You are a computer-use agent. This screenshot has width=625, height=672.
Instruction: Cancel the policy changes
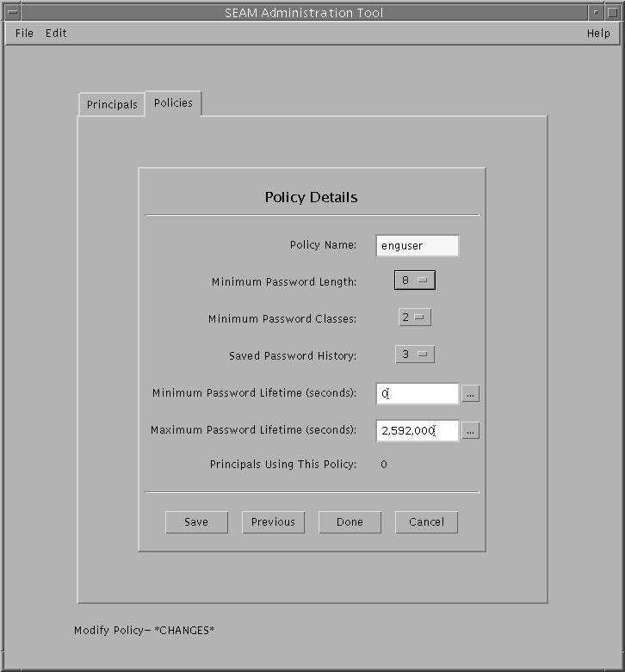(x=426, y=522)
